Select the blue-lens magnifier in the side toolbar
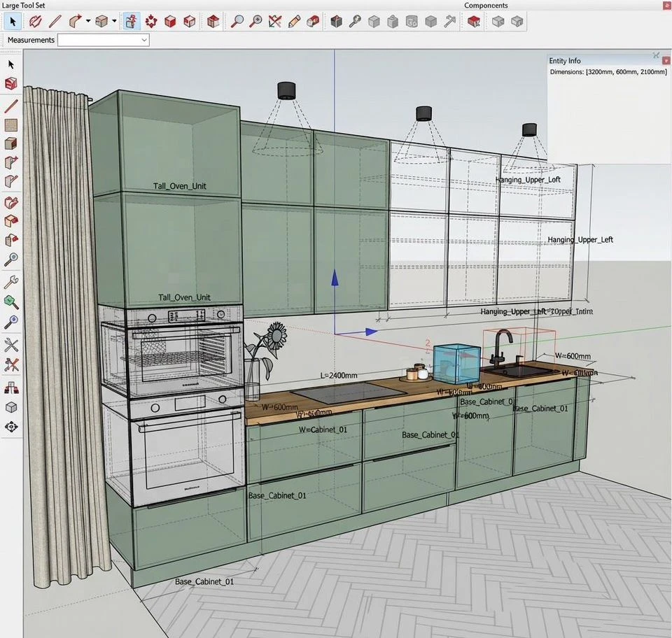 coord(11,322)
